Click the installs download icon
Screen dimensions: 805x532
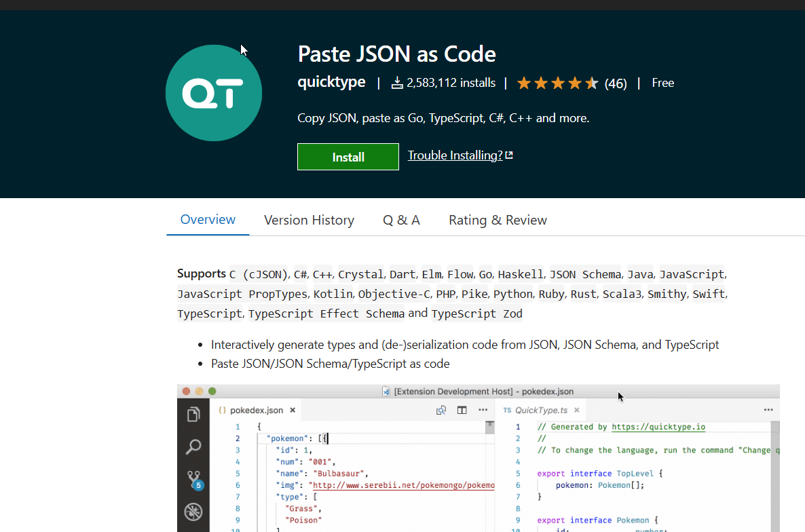[x=397, y=83]
